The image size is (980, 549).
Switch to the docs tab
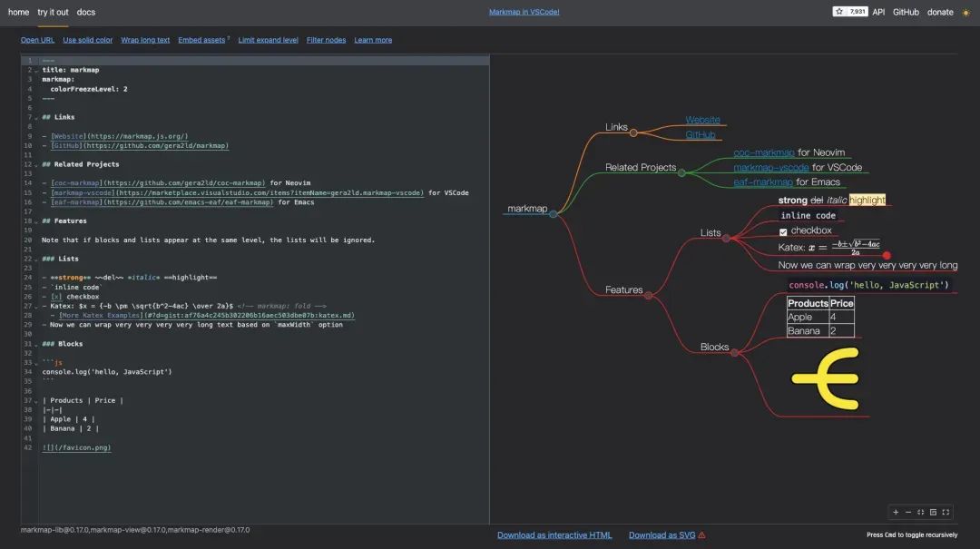click(85, 12)
